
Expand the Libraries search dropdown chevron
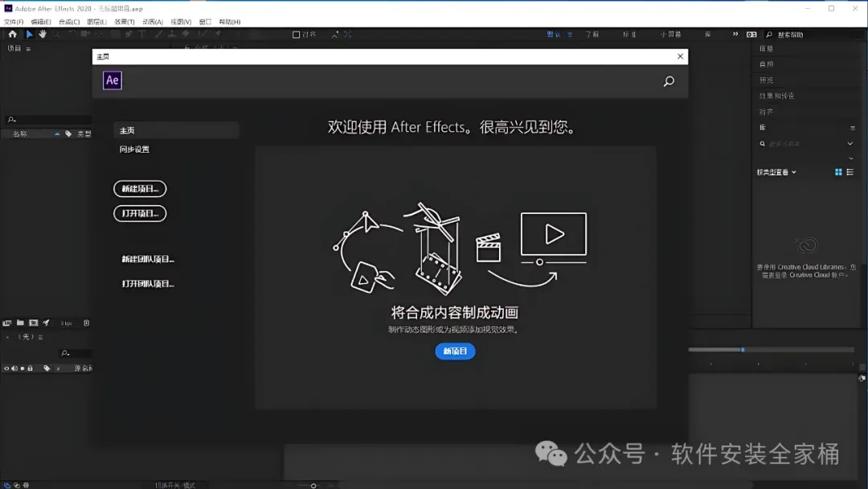point(850,143)
